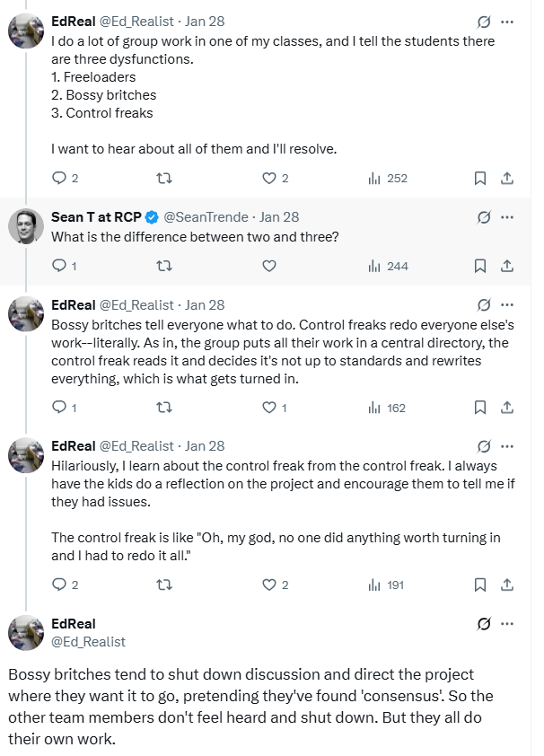Reply to Sean T at RCP's tweet

(60, 266)
